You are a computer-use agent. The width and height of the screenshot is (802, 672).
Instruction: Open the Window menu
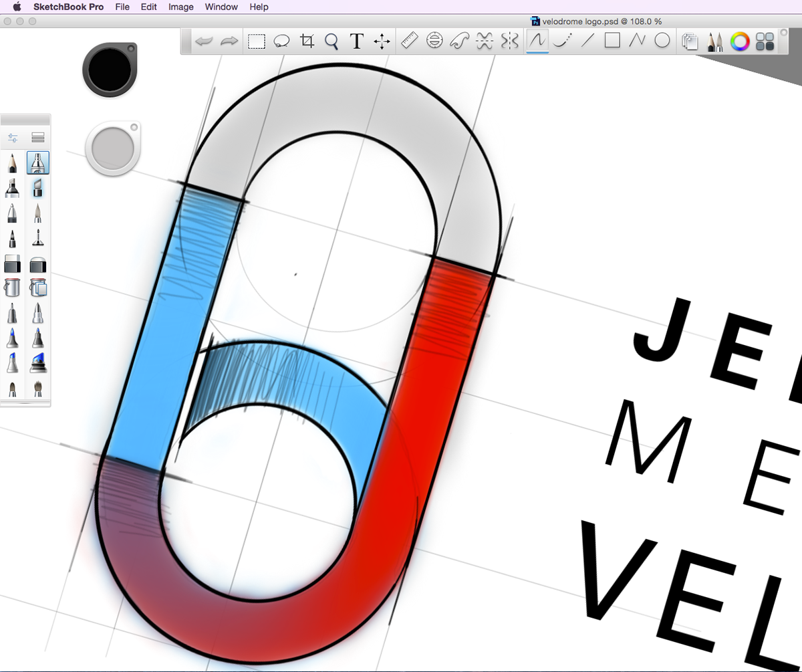(221, 7)
